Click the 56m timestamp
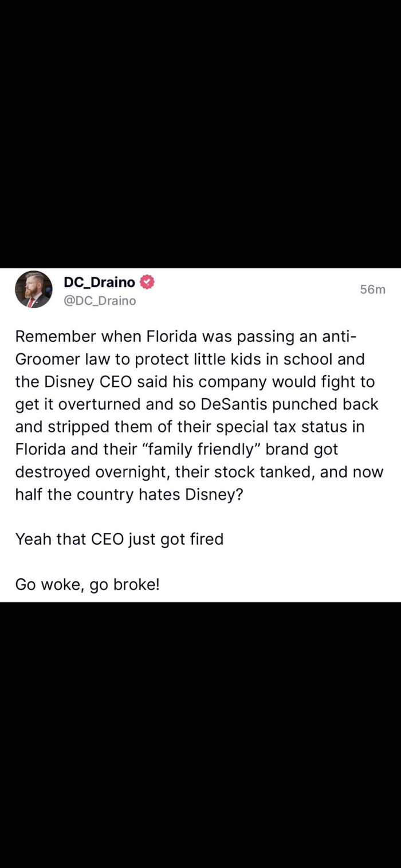 coord(372,289)
